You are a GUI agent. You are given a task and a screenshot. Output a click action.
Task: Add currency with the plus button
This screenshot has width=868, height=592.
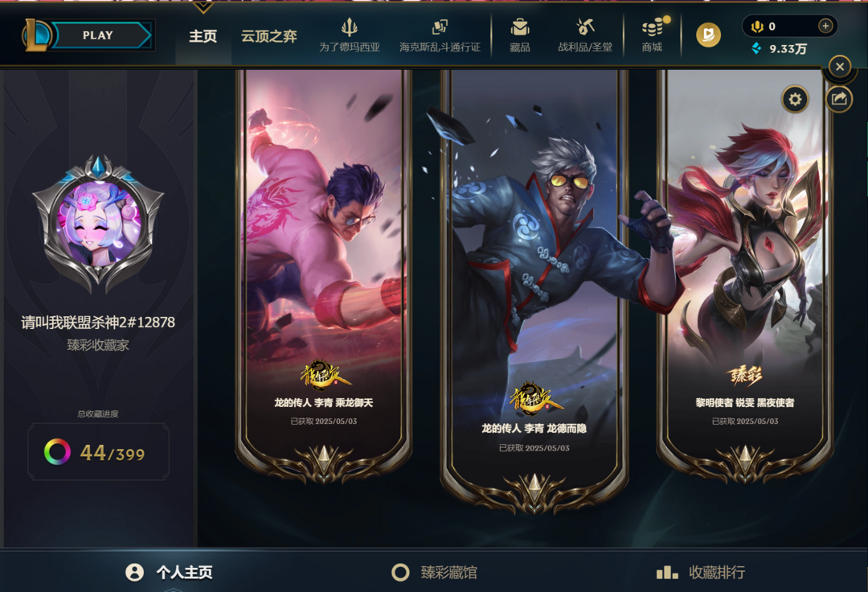point(825,26)
